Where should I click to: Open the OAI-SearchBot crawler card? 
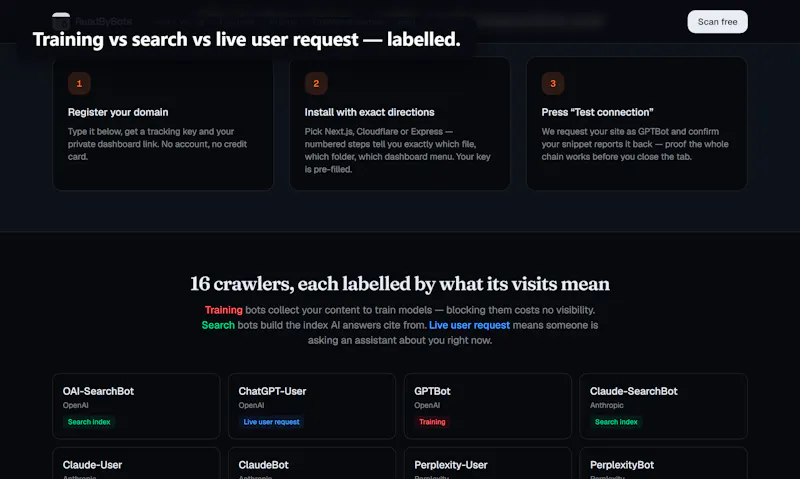(x=136, y=406)
